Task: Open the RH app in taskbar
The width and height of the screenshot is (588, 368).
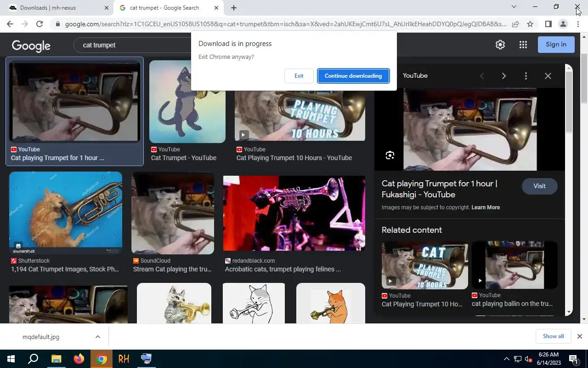Action: coord(124,359)
